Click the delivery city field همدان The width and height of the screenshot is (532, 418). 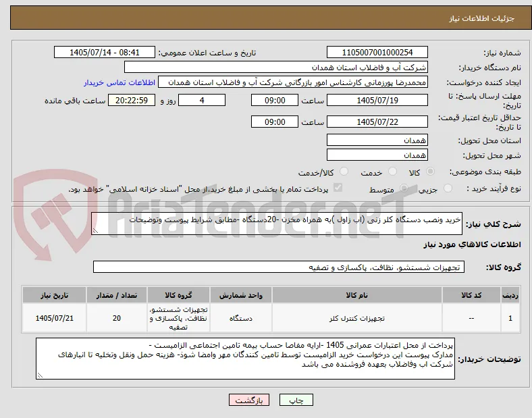[x=377, y=155]
